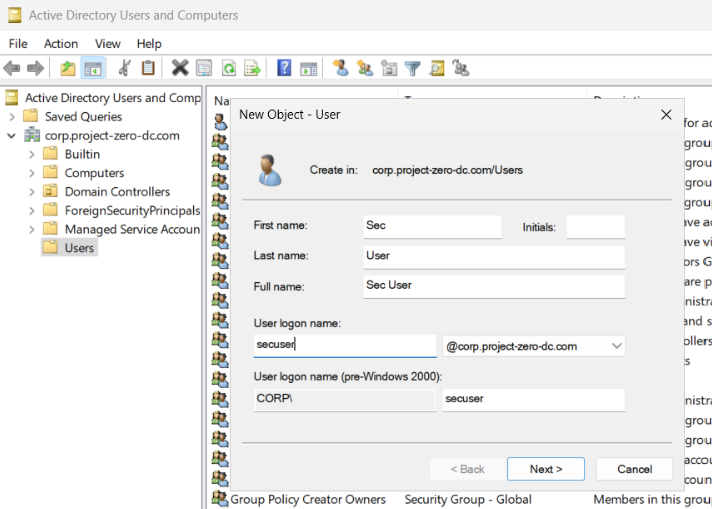
Task: Click the Security Group - Global cell
Action: [468, 499]
